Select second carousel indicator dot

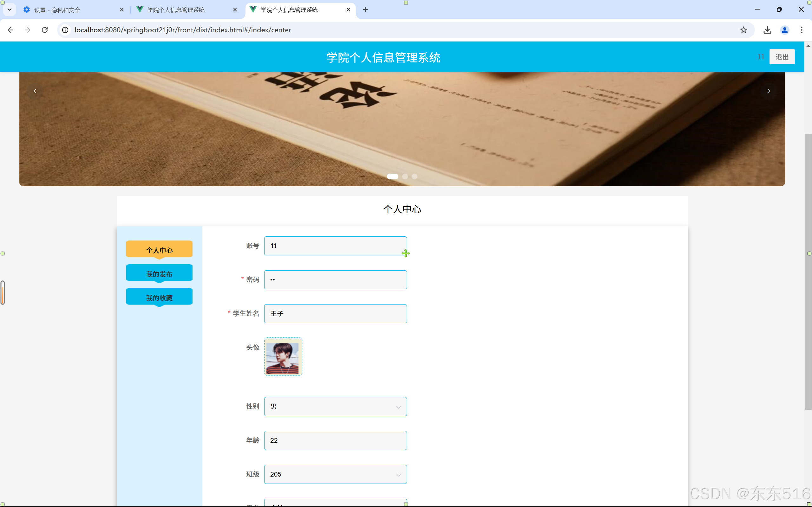point(405,176)
